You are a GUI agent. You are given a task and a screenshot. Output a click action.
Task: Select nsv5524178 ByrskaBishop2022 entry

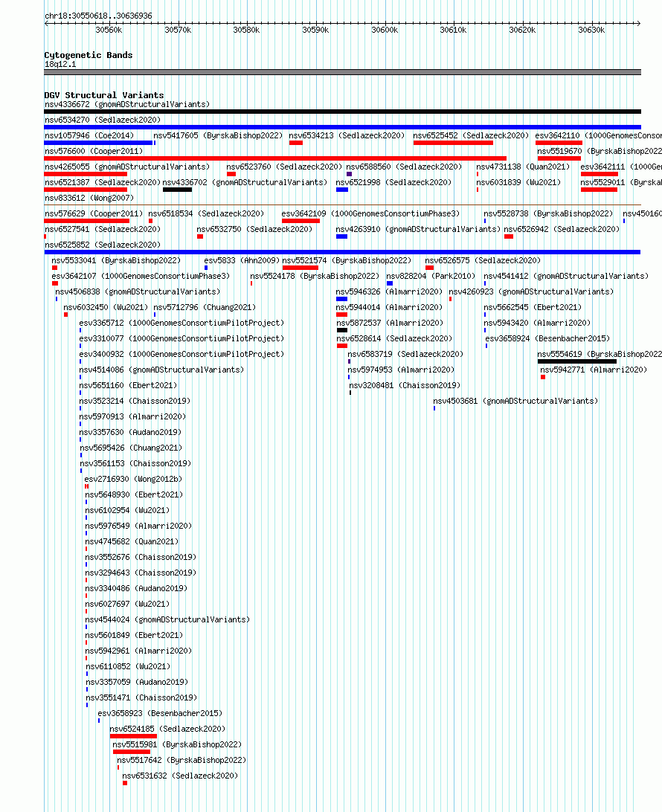pyautogui.click(x=315, y=275)
